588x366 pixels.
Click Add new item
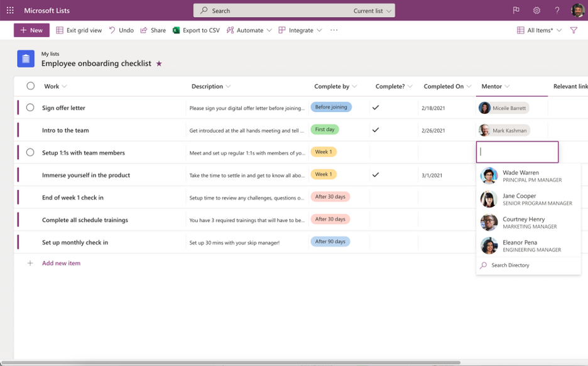click(x=61, y=263)
